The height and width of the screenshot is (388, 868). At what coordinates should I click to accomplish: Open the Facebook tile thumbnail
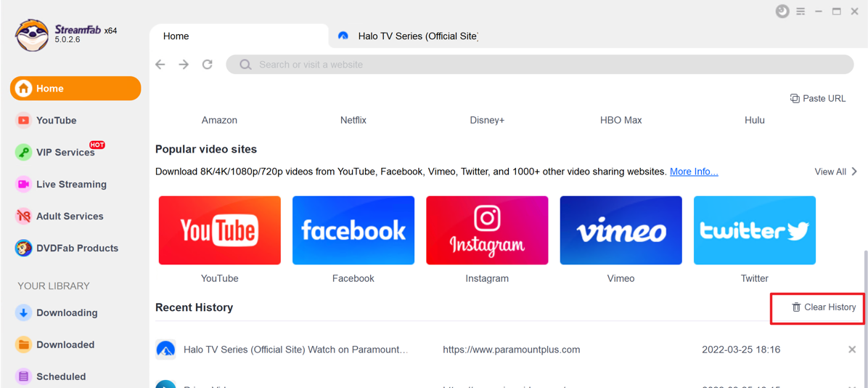[353, 230]
